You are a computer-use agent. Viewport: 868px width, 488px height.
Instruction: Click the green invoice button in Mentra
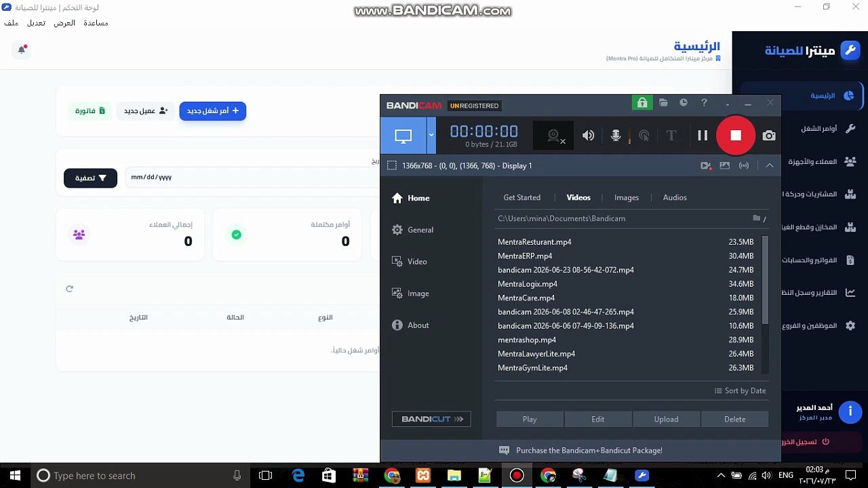90,110
